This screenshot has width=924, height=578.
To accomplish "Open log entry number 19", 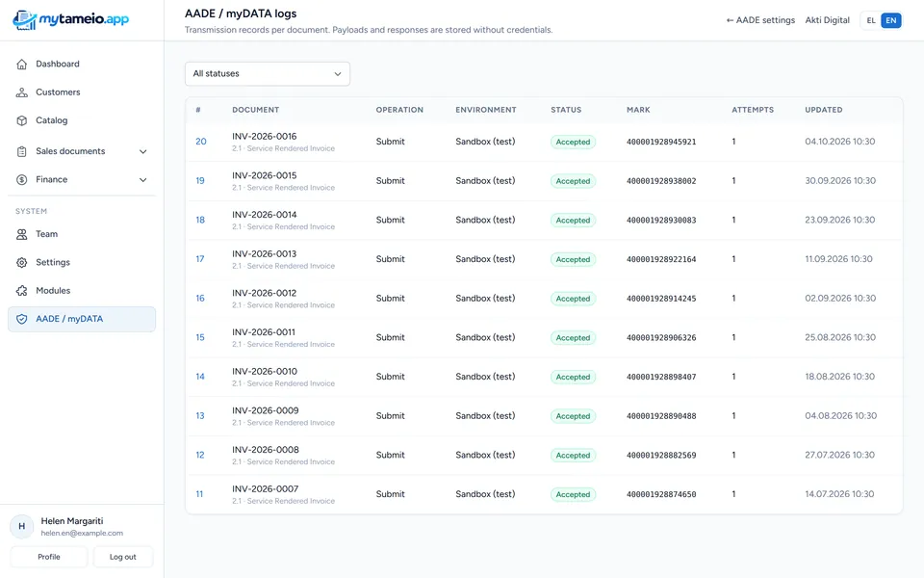I will 200,181.
